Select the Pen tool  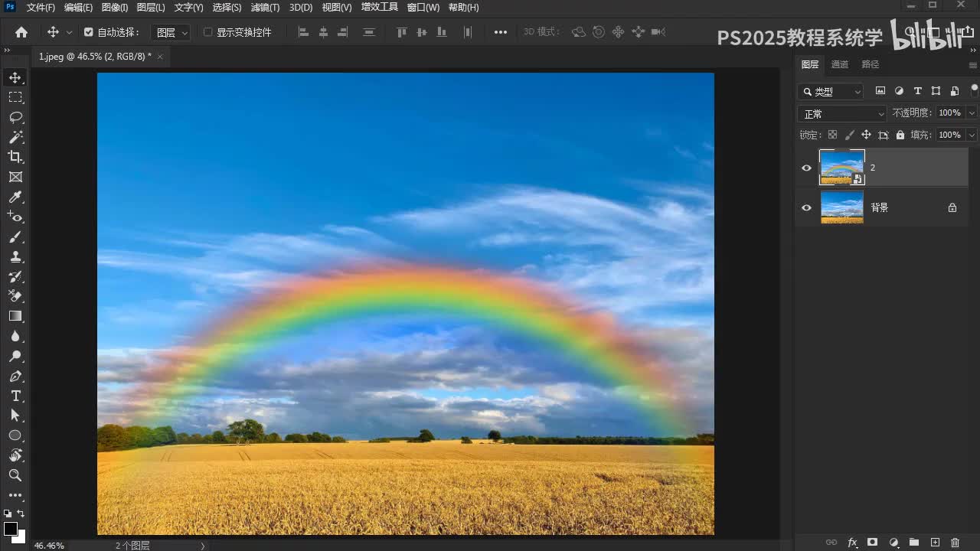(15, 376)
